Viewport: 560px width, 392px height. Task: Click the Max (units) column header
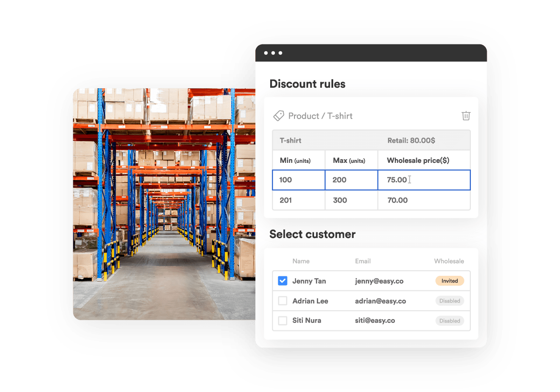tap(349, 161)
